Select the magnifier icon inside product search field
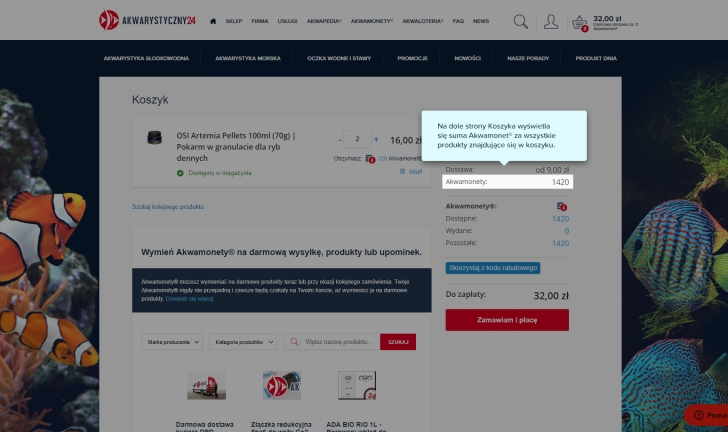 tap(294, 342)
